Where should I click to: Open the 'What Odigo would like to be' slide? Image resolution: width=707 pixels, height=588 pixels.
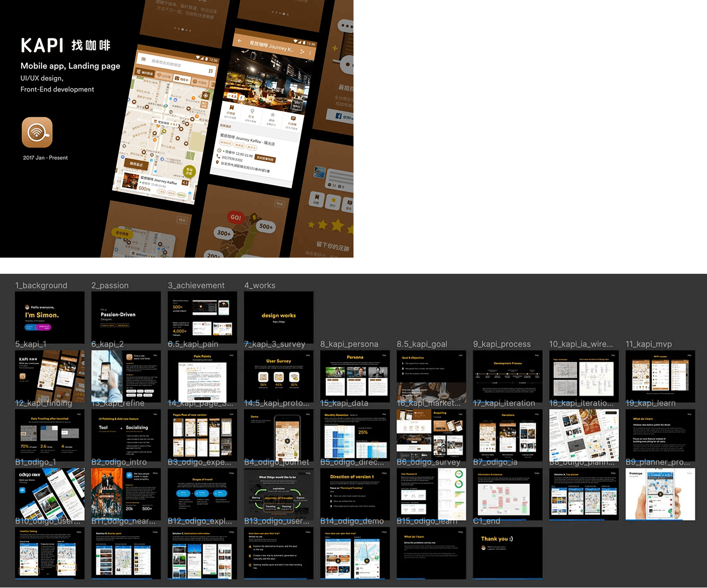(x=279, y=494)
